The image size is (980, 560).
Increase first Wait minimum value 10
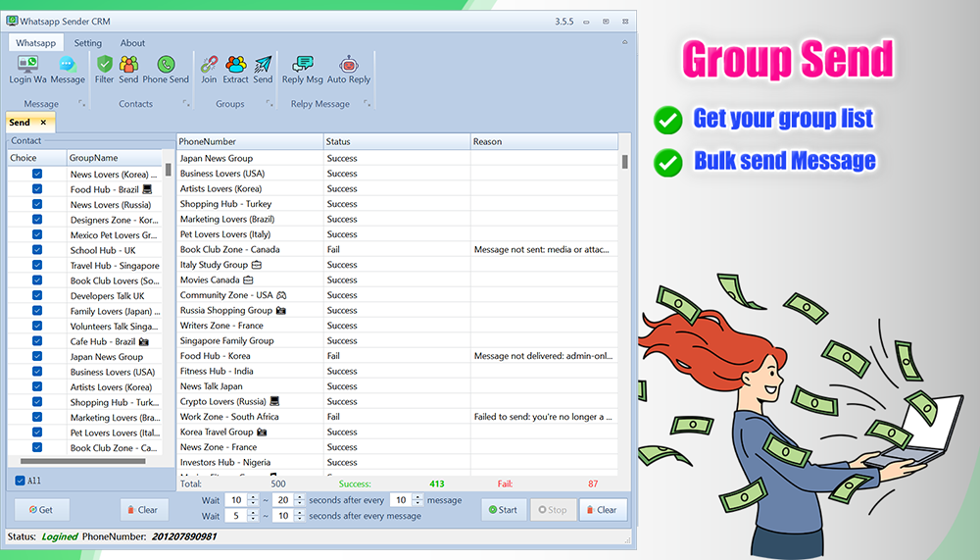(x=253, y=497)
